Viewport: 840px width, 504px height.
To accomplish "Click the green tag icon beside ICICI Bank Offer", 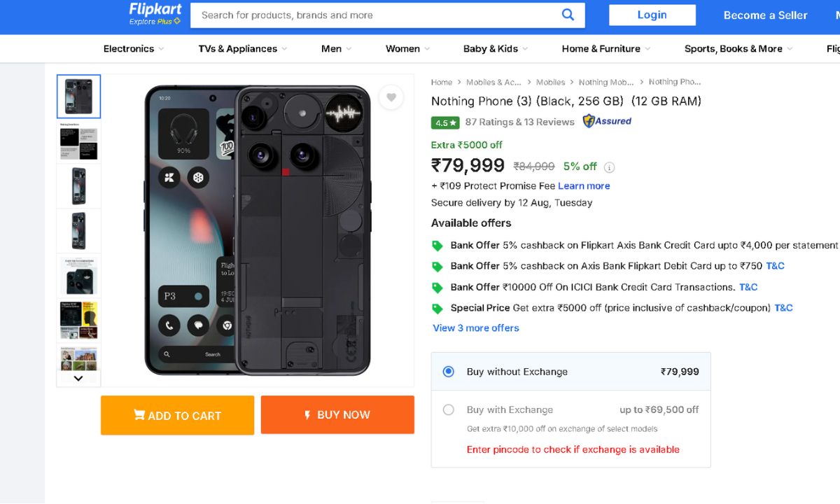I will point(437,288).
